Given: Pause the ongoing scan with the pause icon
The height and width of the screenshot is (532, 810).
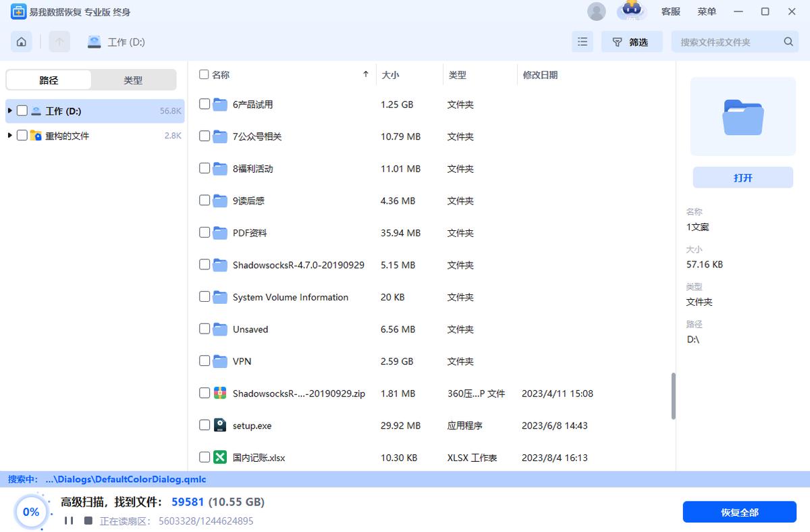Looking at the screenshot, I should click(68, 521).
